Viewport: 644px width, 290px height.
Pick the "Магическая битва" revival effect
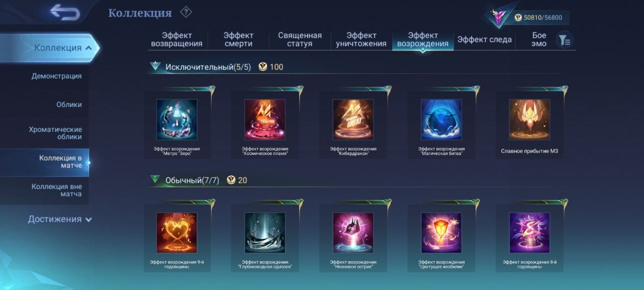[441, 119]
